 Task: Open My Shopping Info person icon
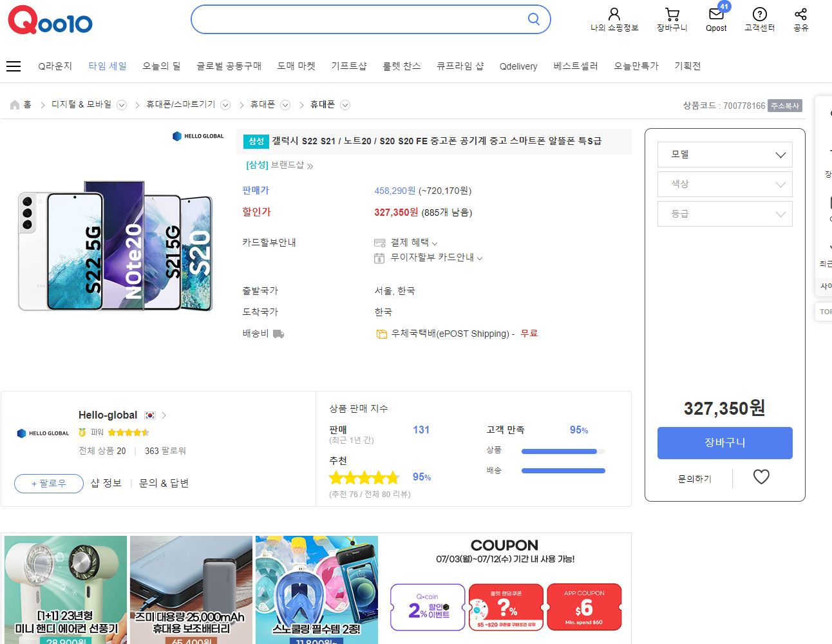(x=614, y=14)
